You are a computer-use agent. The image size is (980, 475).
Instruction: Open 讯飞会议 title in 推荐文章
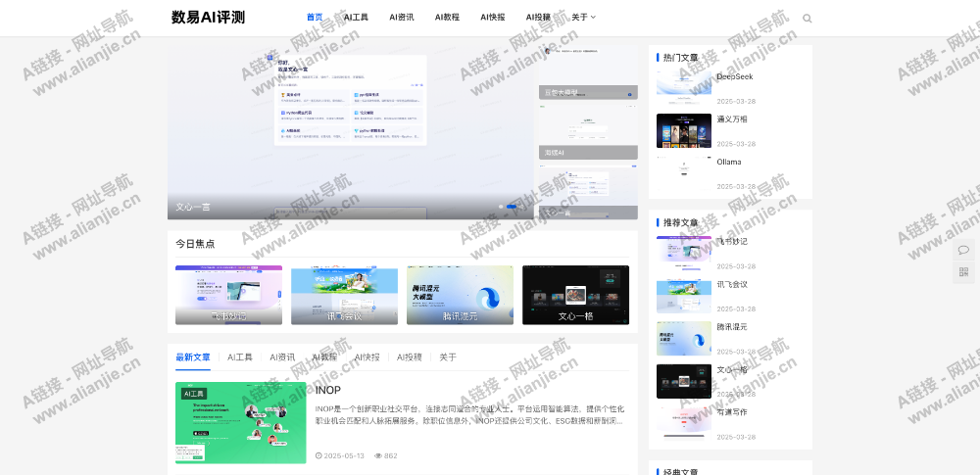[x=732, y=284]
